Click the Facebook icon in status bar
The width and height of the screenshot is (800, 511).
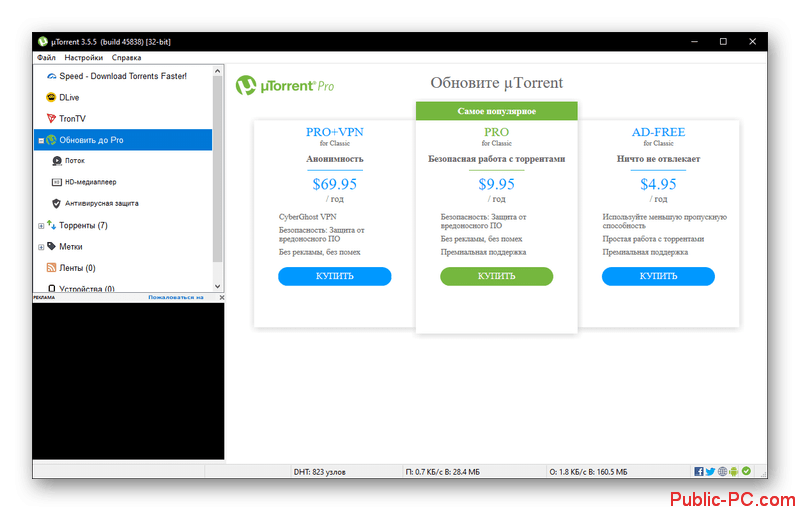pos(698,471)
